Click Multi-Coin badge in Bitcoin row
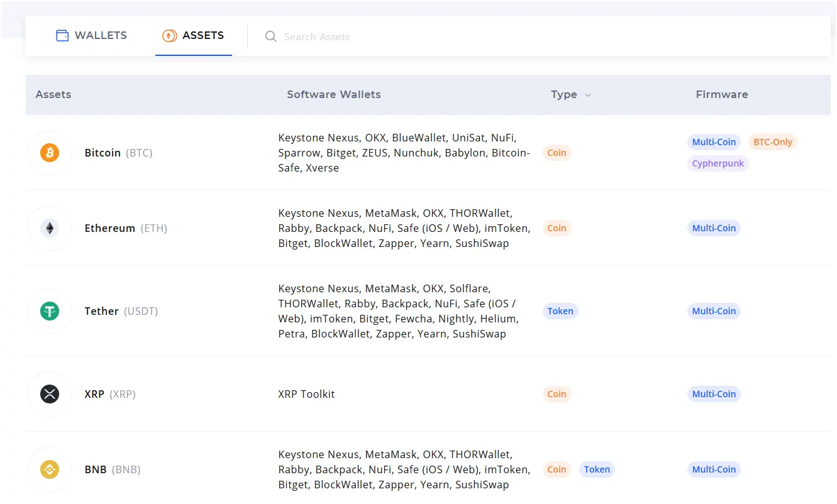837x504 pixels. [x=714, y=142]
